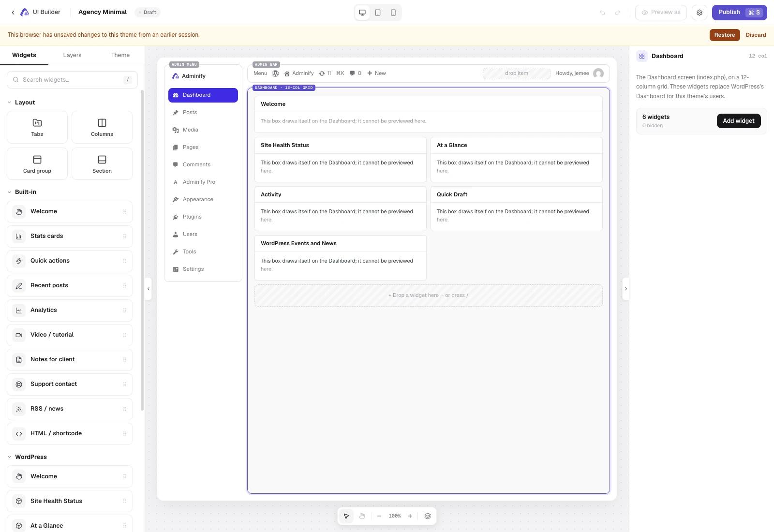
Task: Click Tools in the admin menu
Action: point(203,252)
